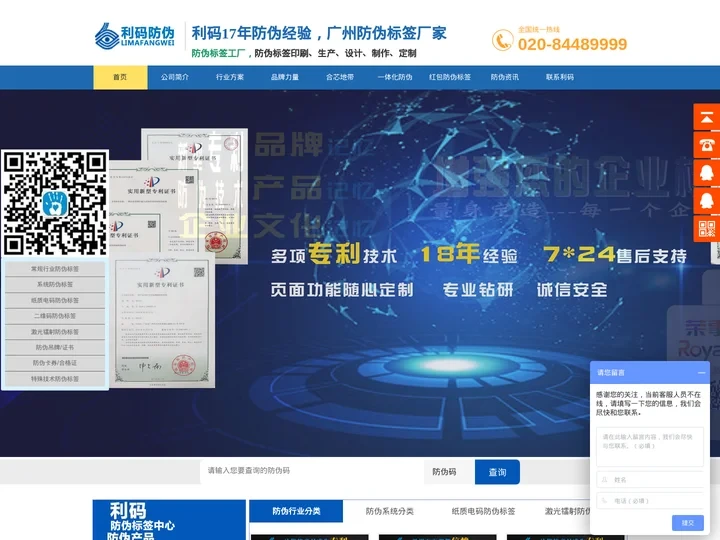Click the large QR code image
This screenshot has height=540, width=720.
point(55,202)
